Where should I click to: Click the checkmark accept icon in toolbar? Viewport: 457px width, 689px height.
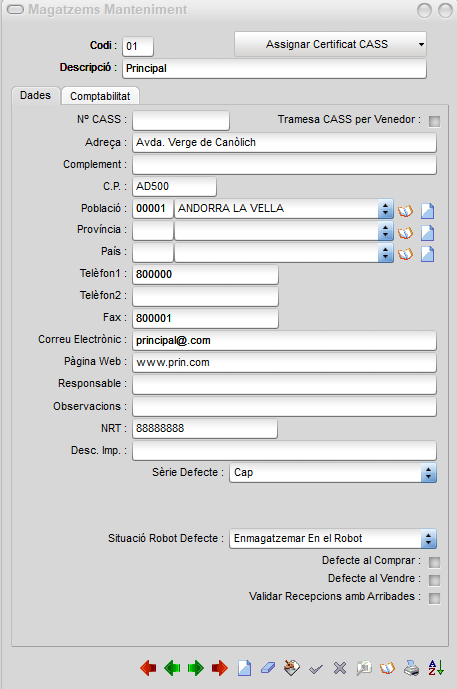click(316, 669)
